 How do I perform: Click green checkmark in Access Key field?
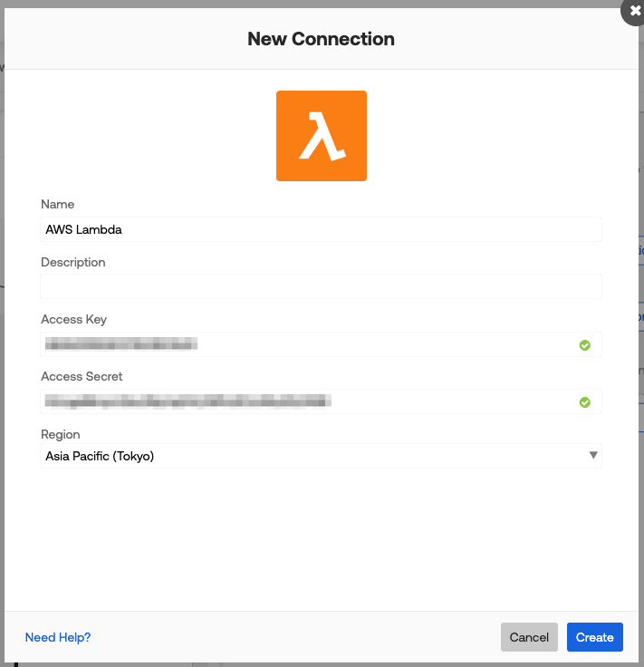pos(585,345)
